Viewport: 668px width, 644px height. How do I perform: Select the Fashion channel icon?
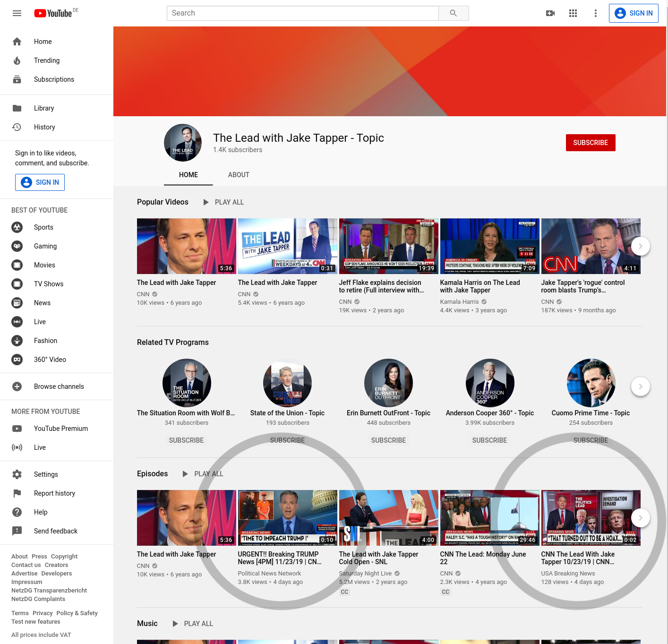pyautogui.click(x=17, y=341)
